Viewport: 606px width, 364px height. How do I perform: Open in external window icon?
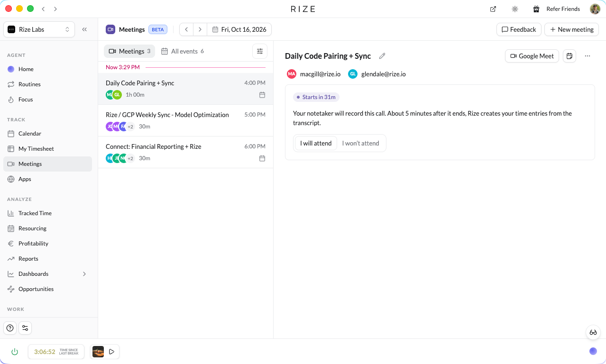click(x=493, y=9)
